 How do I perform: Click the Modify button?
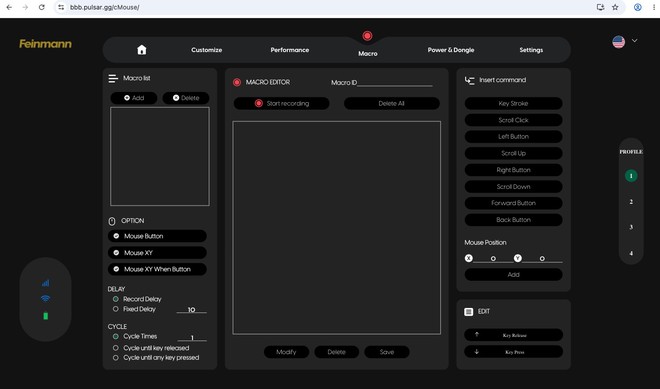286,352
